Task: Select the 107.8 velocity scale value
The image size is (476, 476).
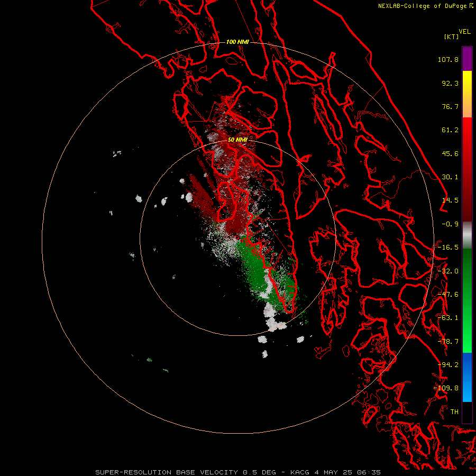Action: (x=448, y=59)
